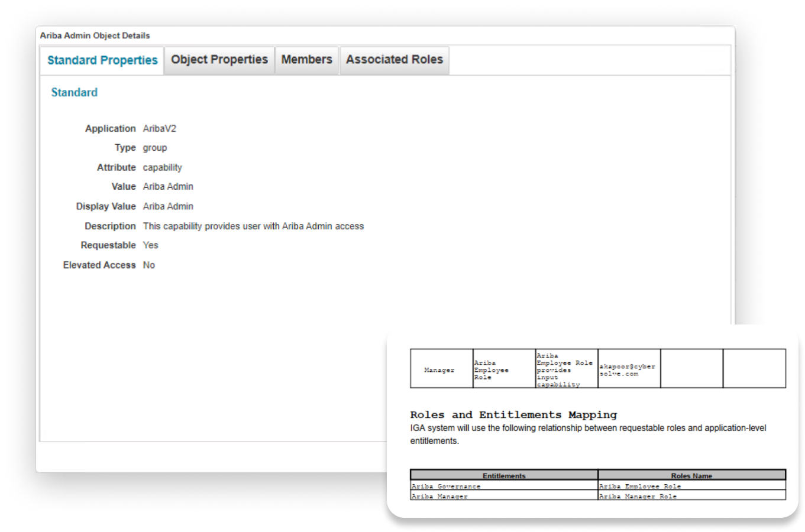Click the Roles and Entitlements Mapping heading

pos(513,415)
